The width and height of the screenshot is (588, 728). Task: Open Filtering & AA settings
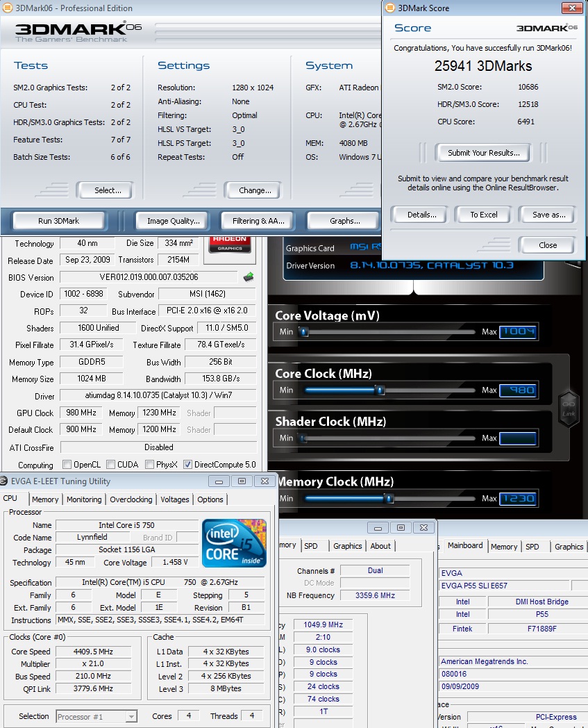click(x=258, y=221)
